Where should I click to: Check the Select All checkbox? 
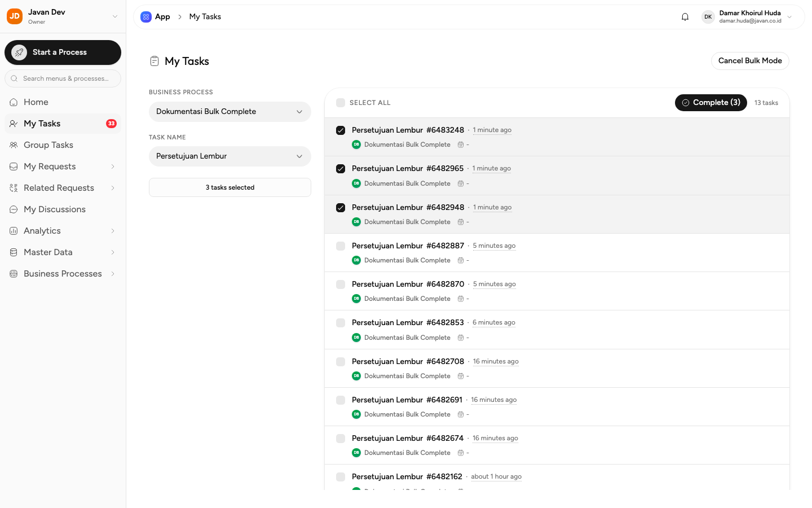coord(341,103)
